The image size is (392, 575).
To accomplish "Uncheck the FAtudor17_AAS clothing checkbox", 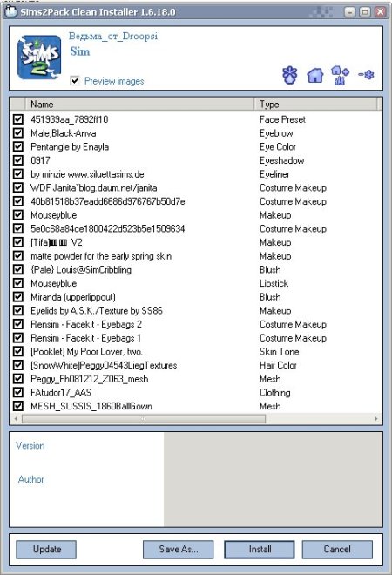I will pyautogui.click(x=18, y=392).
